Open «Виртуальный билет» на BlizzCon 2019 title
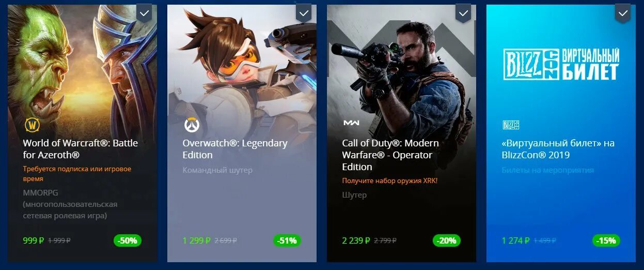Viewport: 644px width, 270px height. pos(558,149)
